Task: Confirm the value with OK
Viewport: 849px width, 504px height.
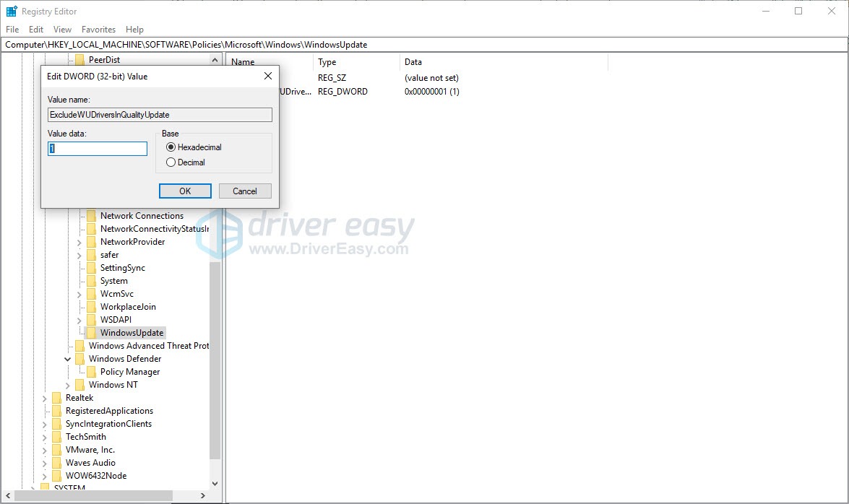Action: pos(184,191)
